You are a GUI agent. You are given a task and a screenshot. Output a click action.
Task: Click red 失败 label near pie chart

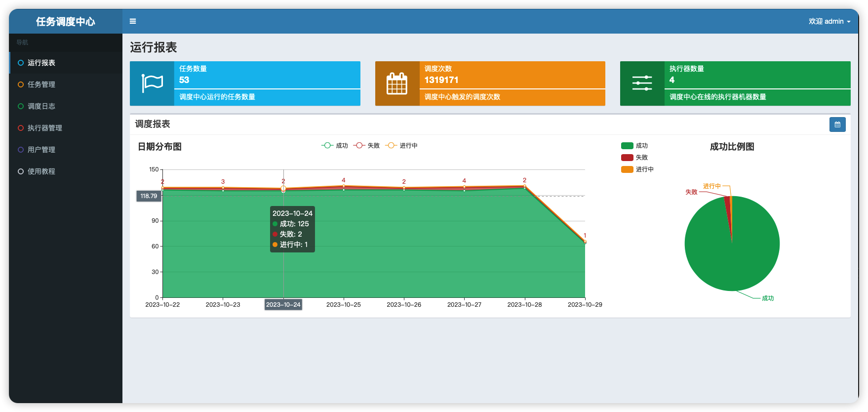point(691,192)
